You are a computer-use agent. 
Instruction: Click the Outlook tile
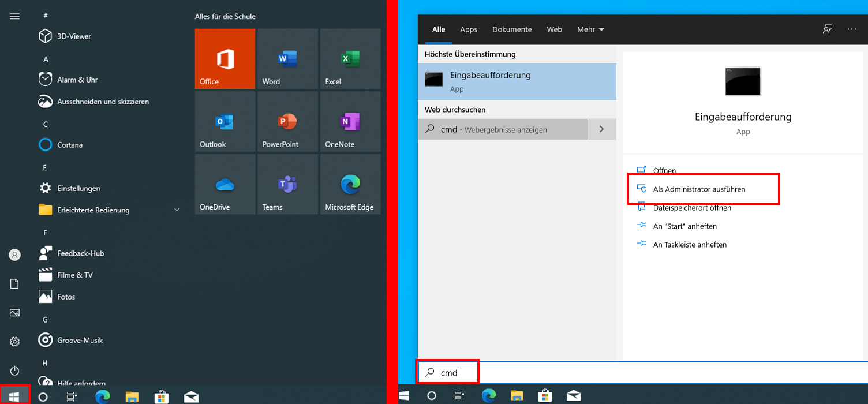click(x=225, y=122)
